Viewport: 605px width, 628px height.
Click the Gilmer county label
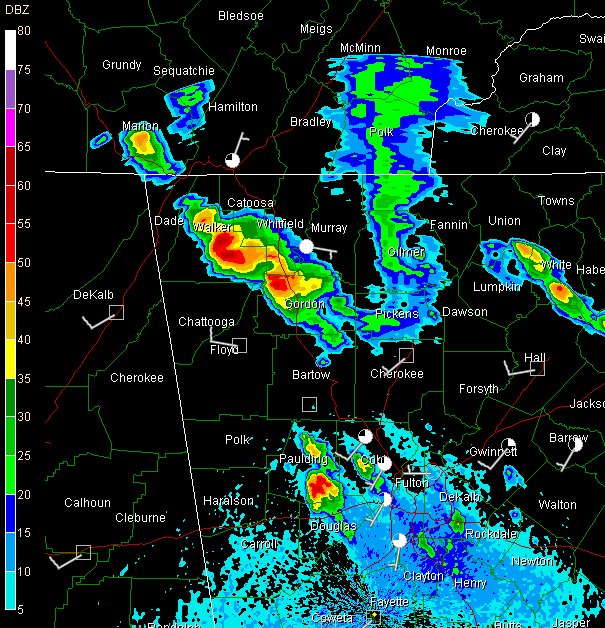(405, 253)
